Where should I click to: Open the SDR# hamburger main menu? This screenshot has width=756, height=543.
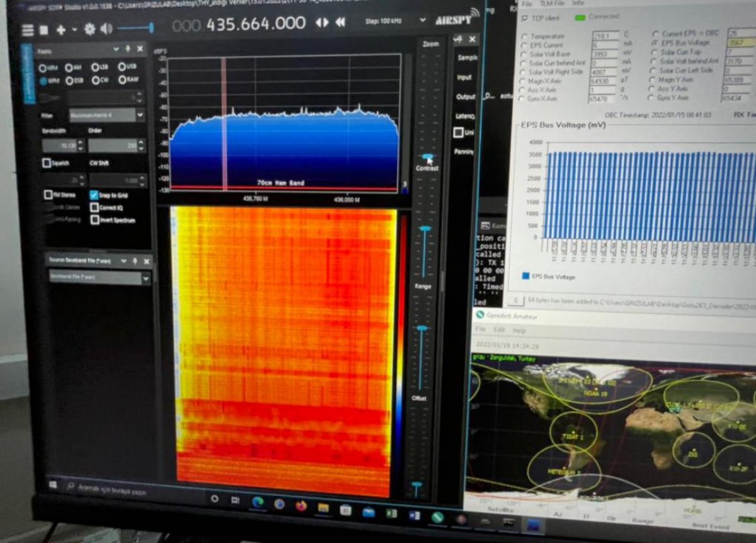28,30
